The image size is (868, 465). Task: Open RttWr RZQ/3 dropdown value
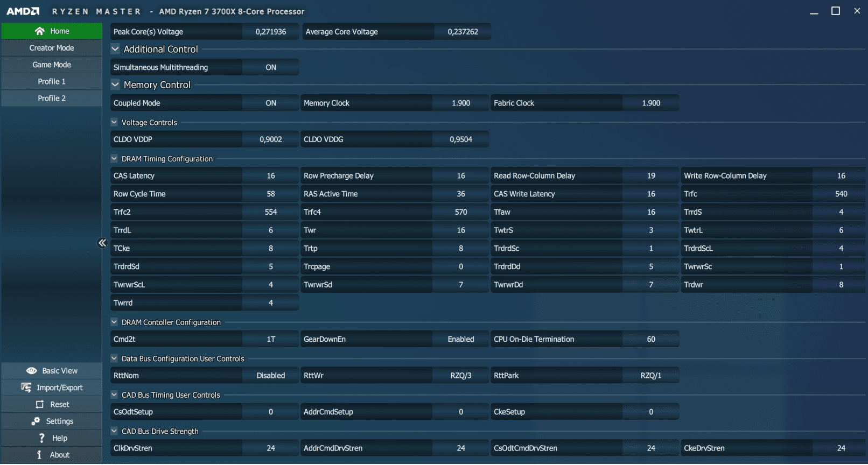[x=461, y=375]
